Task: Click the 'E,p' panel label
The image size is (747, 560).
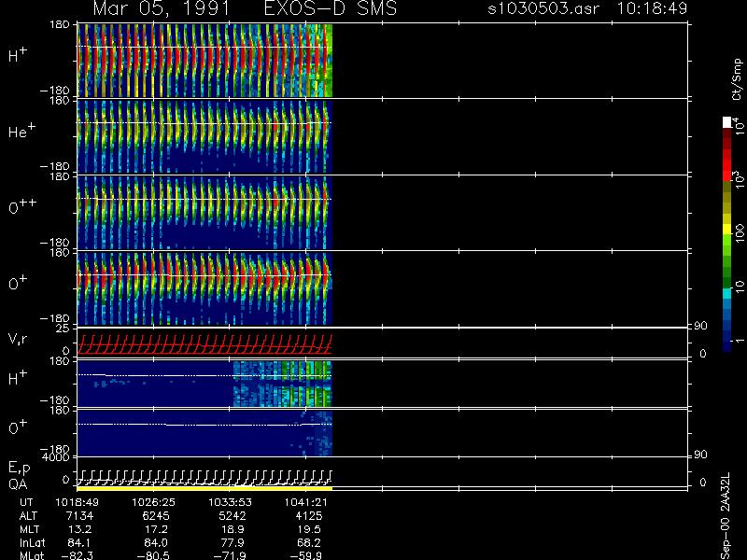Action: coord(19,469)
